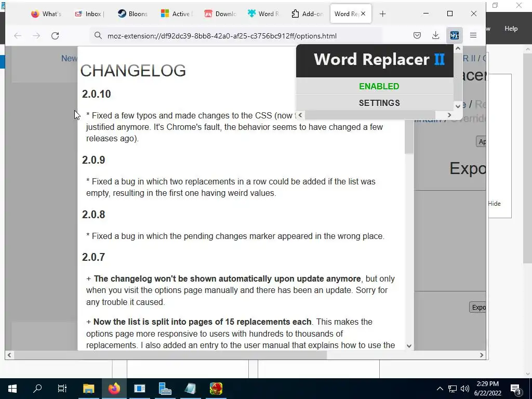Viewport: 532px width, 399px height.
Task: Open the Firefox hamburger application menu
Action: 473,36
